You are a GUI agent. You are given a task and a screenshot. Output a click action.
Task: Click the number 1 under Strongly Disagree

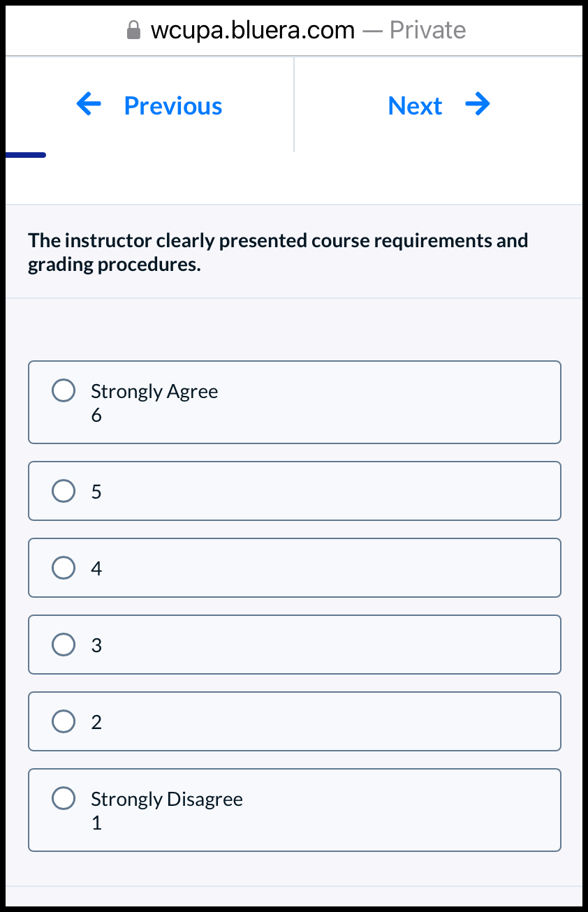(96, 823)
